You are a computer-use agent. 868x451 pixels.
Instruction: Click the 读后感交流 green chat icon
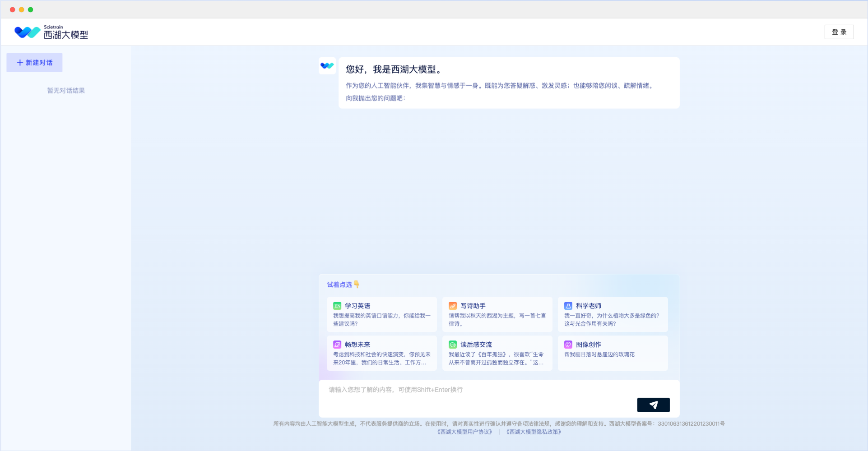453,345
